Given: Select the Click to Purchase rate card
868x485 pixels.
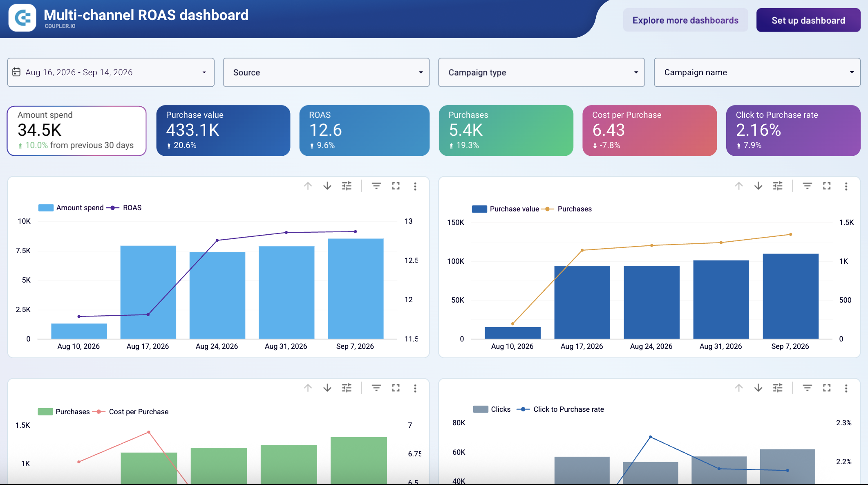Looking at the screenshot, I should (793, 130).
